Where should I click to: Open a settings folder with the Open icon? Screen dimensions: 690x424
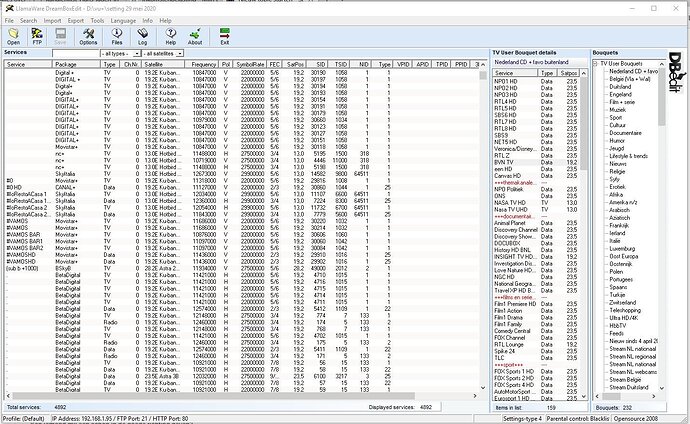click(x=14, y=36)
